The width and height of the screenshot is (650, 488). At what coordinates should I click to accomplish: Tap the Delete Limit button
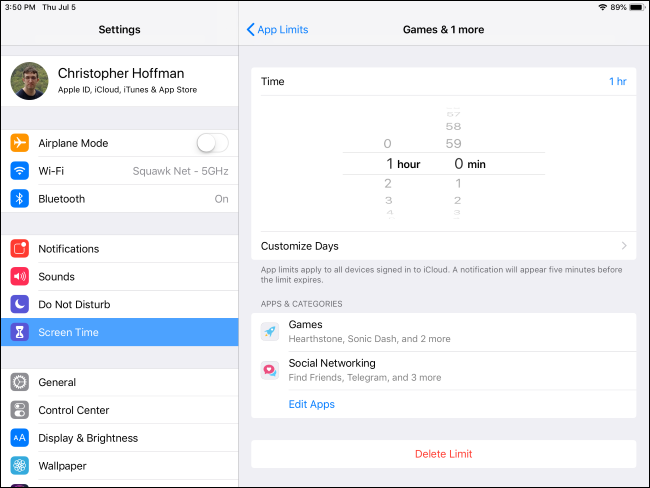443,454
